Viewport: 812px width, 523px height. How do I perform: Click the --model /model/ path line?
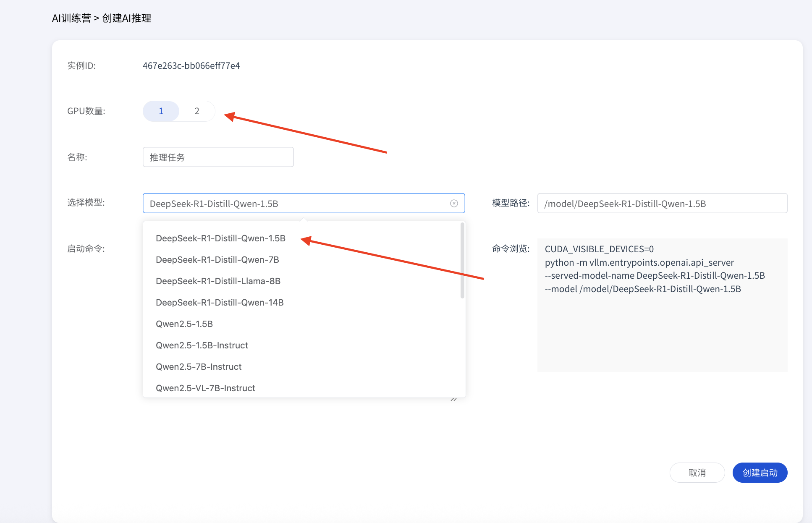click(x=643, y=289)
